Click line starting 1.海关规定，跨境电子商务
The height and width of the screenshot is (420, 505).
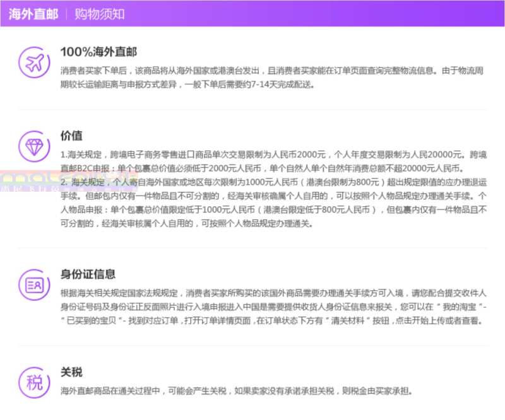coord(273,155)
